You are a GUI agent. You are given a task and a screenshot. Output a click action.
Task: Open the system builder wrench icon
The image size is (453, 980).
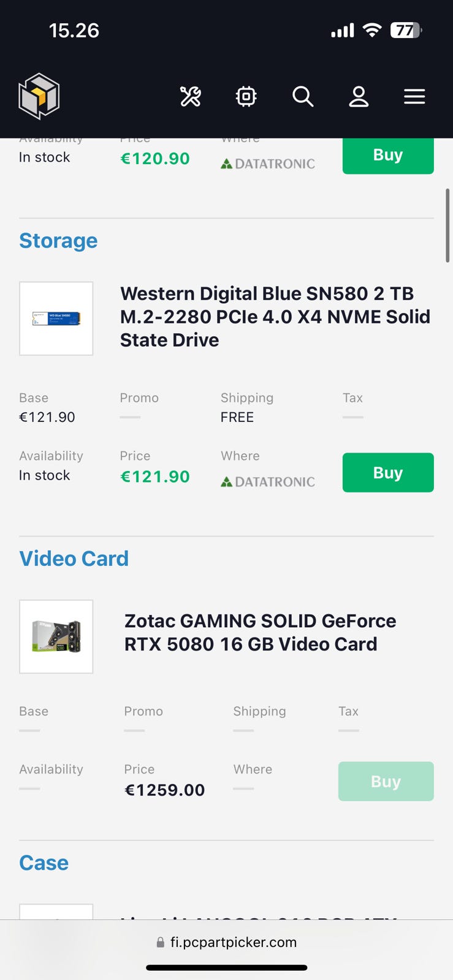[190, 96]
